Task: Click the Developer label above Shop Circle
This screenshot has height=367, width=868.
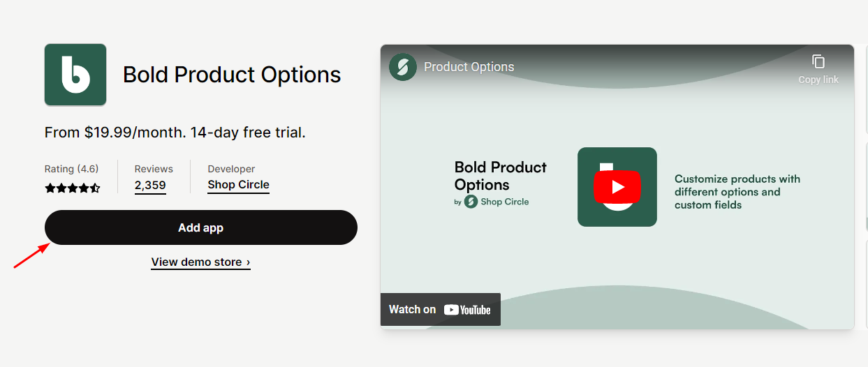Action: coord(231,169)
